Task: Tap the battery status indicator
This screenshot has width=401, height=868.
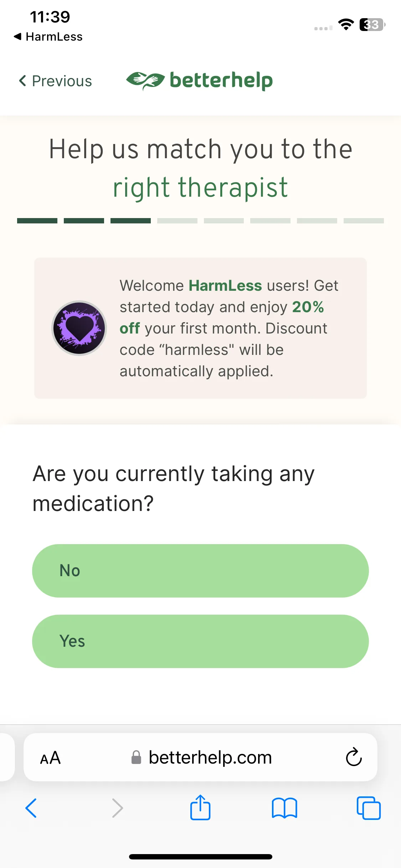Action: (372, 25)
